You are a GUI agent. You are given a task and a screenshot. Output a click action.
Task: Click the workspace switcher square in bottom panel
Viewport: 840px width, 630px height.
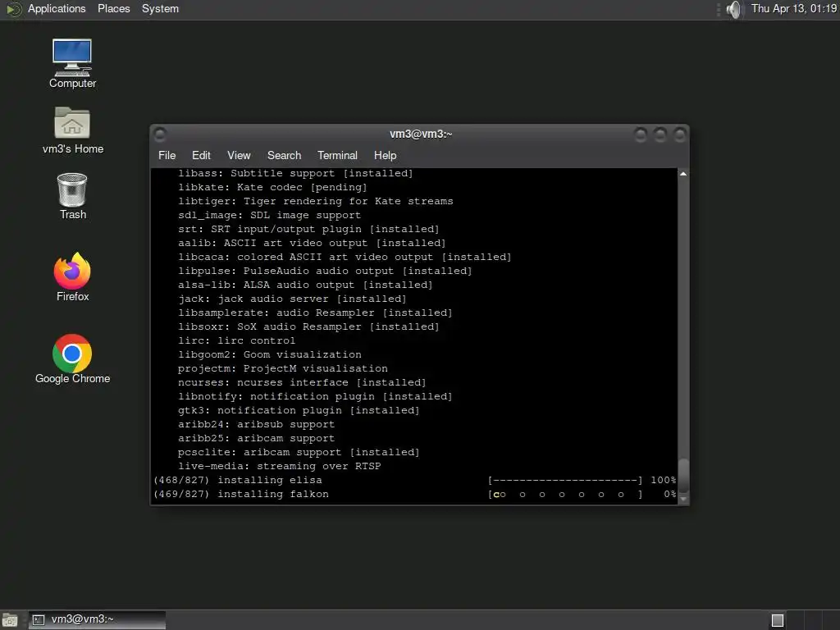click(778, 620)
